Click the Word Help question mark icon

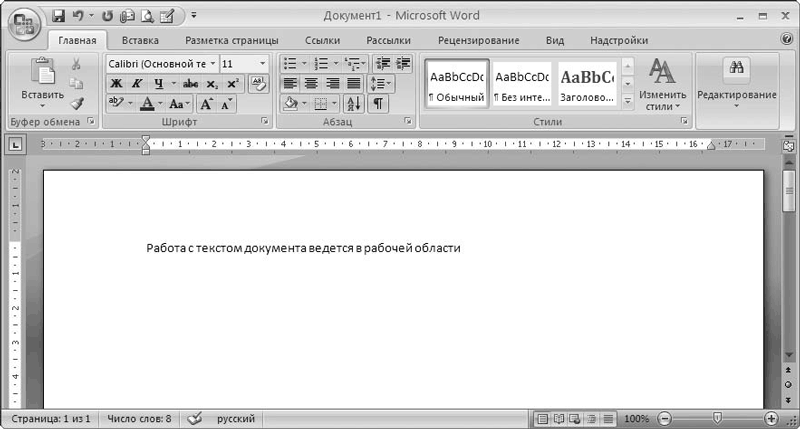[x=786, y=40]
